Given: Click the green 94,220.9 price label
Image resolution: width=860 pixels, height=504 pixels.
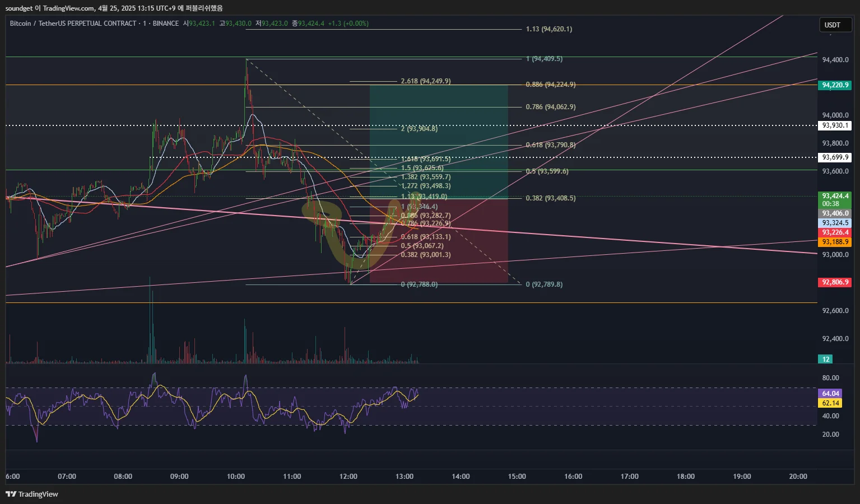Looking at the screenshot, I should pyautogui.click(x=835, y=85).
